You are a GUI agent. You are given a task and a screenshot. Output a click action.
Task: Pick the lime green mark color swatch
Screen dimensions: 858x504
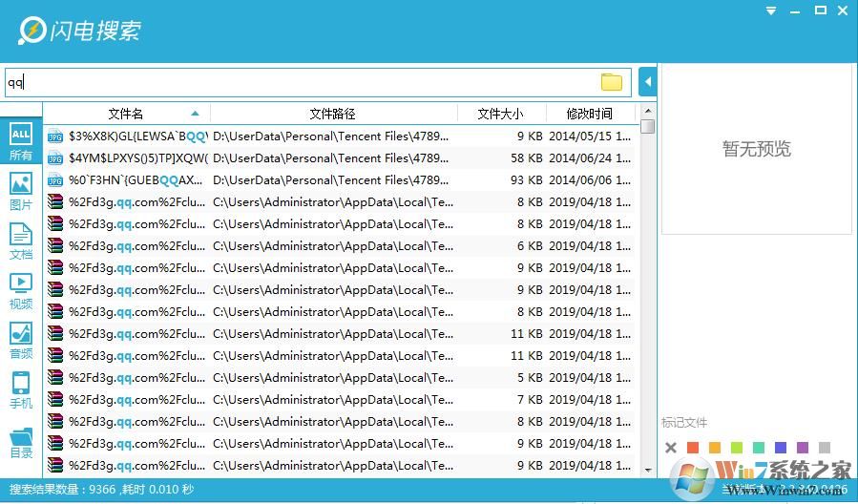pyautogui.click(x=737, y=448)
